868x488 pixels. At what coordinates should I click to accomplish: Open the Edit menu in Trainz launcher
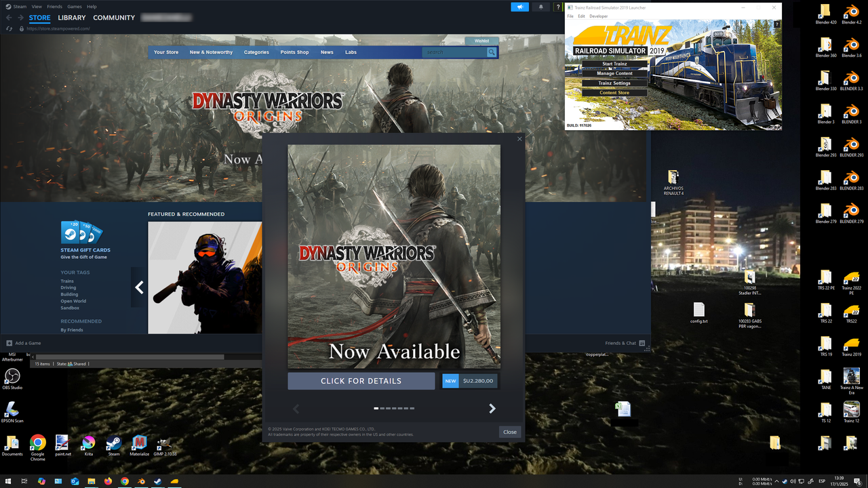click(581, 16)
